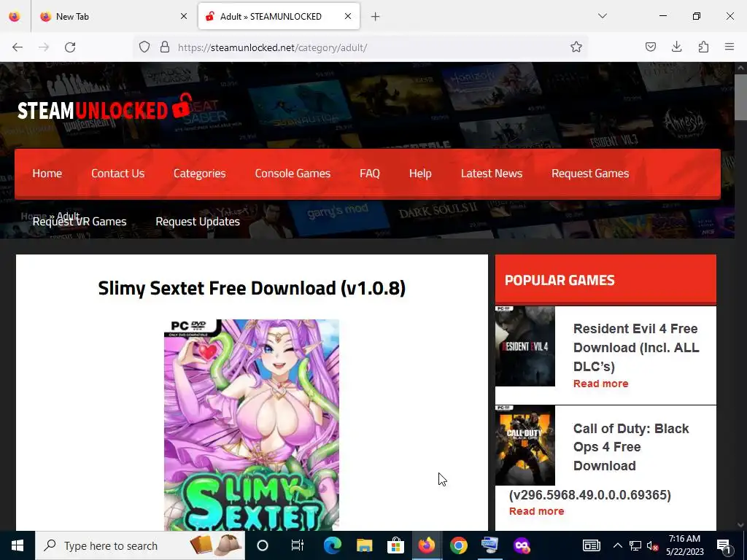
Task: Open Request VR Games link
Action: coord(80,222)
